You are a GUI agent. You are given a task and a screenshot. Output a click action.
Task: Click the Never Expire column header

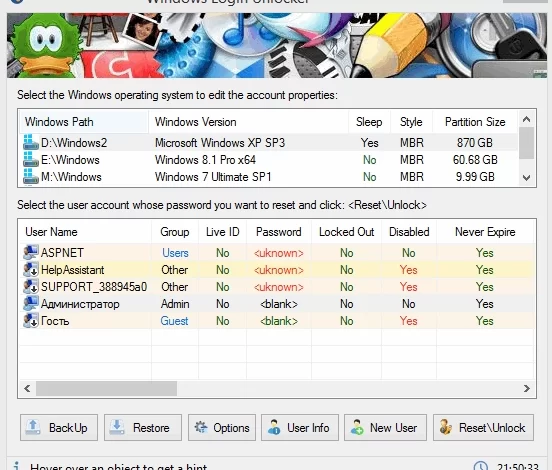(x=485, y=232)
